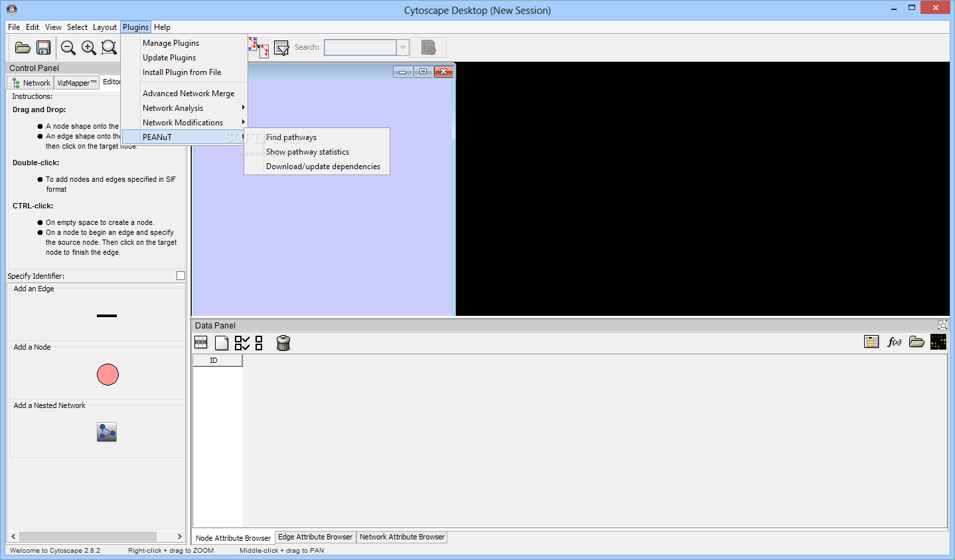The image size is (955, 560).
Task: Open the Help menu
Action: pos(162,27)
